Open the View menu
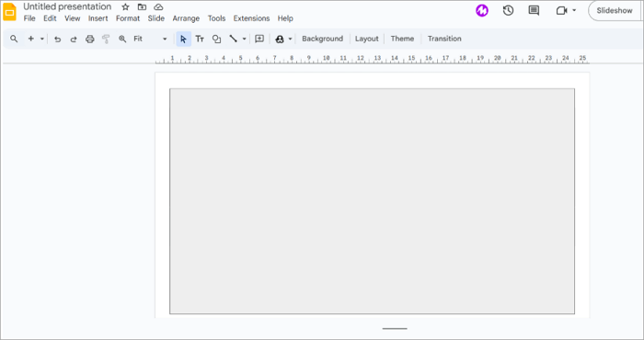 [73, 18]
